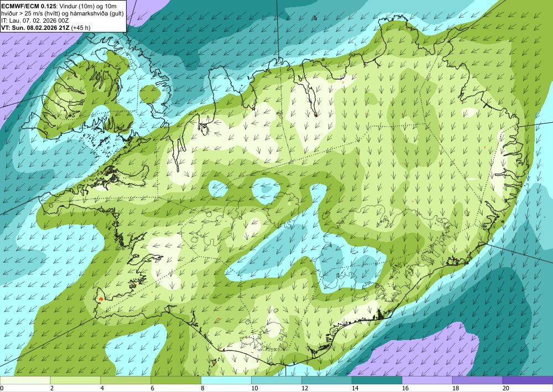
Task: Click the legend label "10"
Action: (x=254, y=388)
